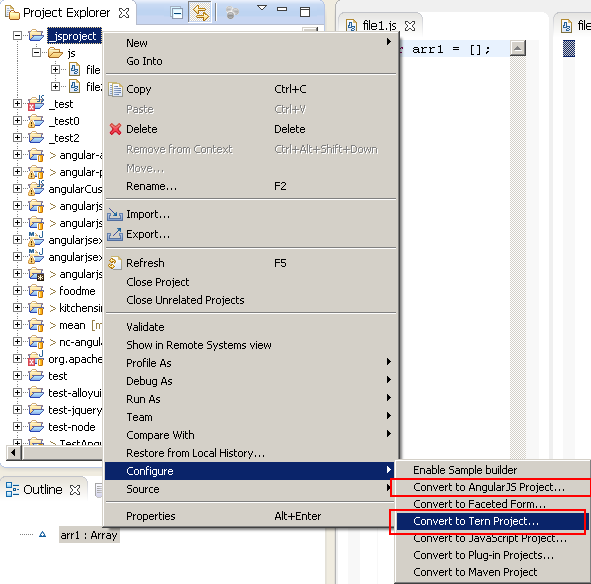This screenshot has width=591, height=584.
Task: Open Debug As submenu
Action: click(250, 381)
